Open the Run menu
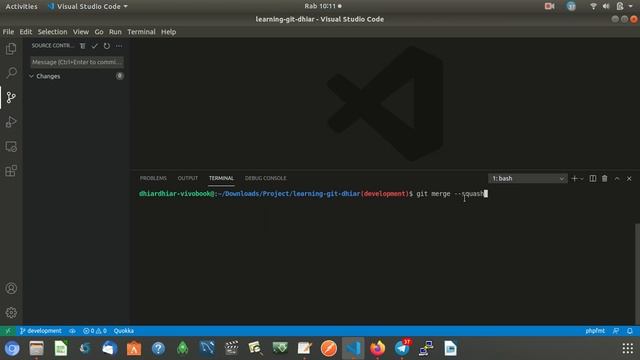Image resolution: width=640 pixels, height=360 pixels. (115, 32)
